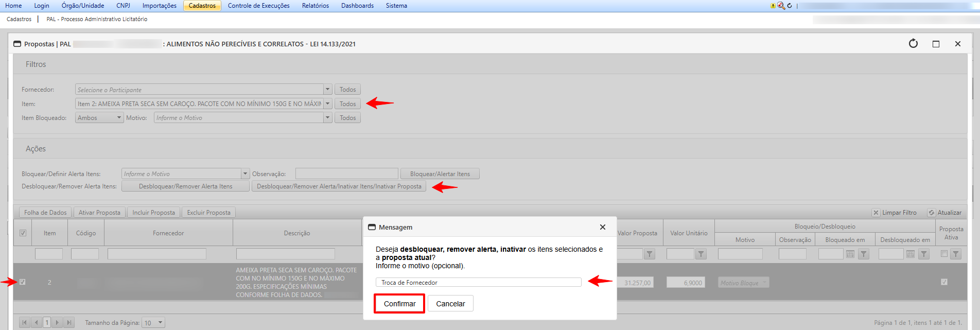
Task: Uncheck the row checkbox for item 2
Action: pos(23,282)
